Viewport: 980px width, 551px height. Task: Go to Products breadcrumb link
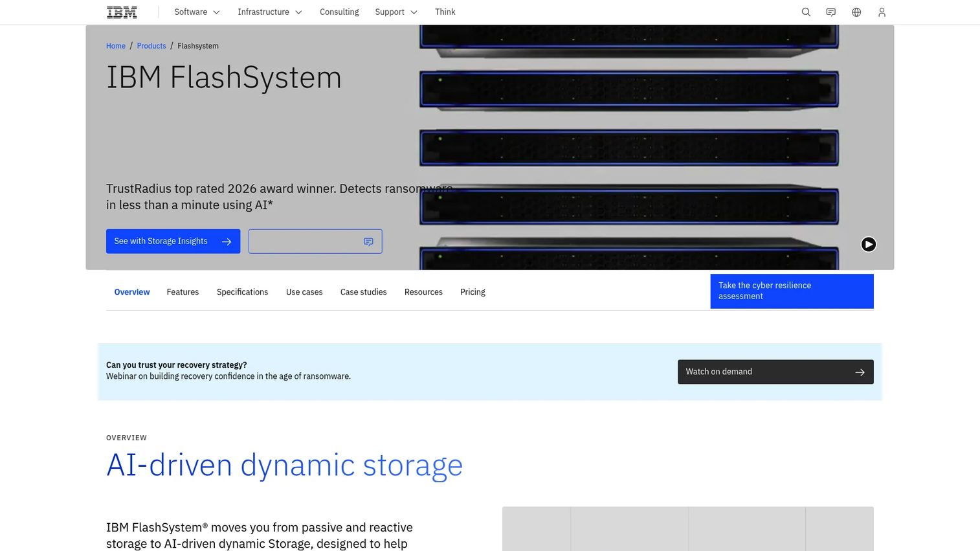pos(151,46)
